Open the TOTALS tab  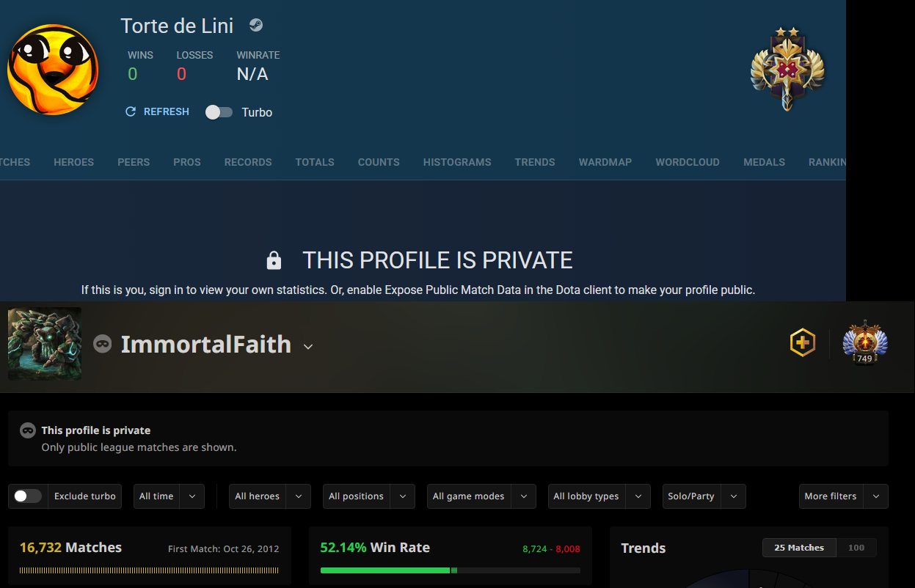315,162
